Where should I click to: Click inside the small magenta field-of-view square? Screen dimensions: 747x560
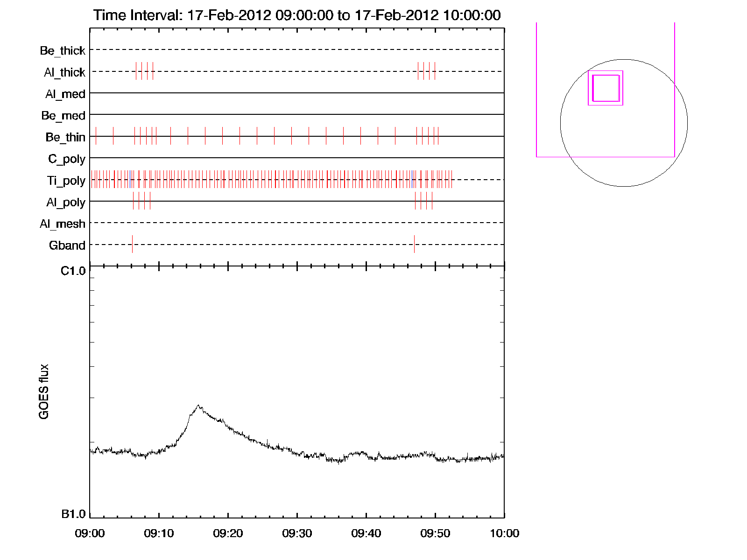point(606,88)
